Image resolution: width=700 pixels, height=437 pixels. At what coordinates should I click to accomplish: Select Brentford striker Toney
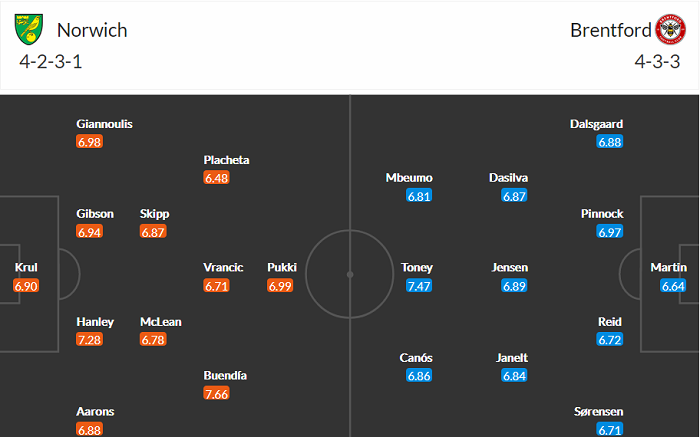[x=417, y=267]
